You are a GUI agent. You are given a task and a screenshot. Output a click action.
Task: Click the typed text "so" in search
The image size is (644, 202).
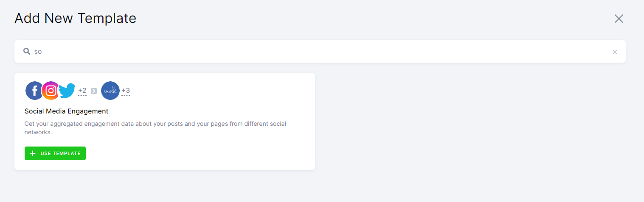[x=38, y=52]
